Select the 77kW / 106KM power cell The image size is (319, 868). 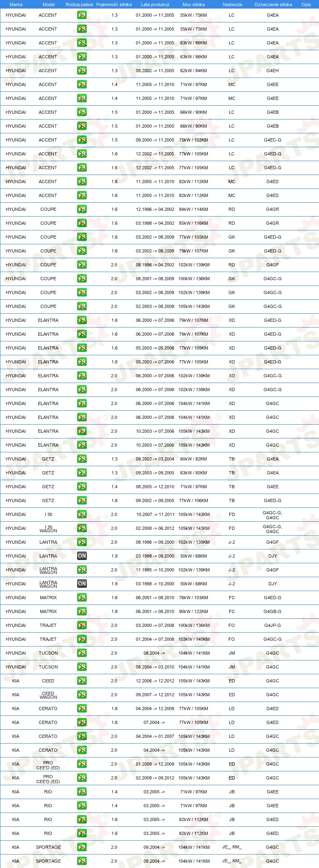click(194, 500)
